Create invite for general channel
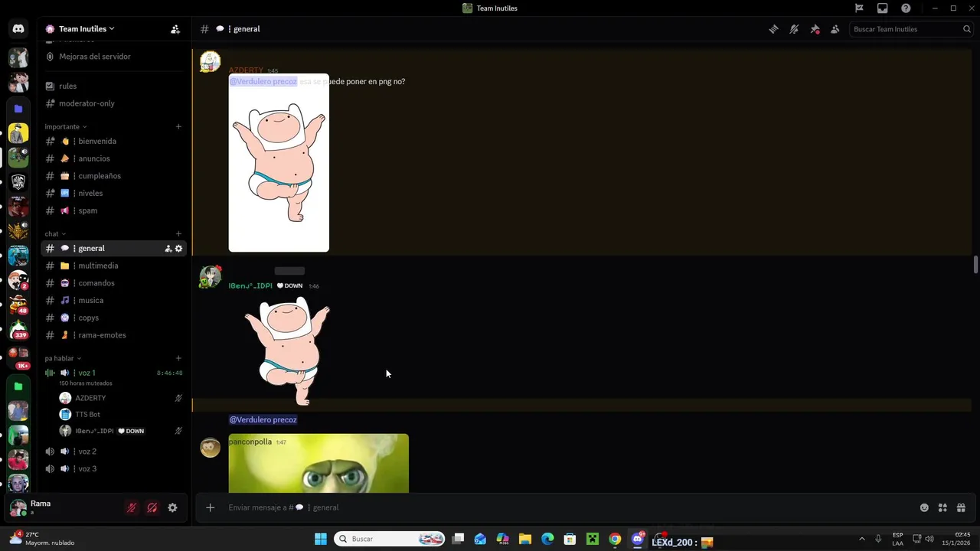 168,249
